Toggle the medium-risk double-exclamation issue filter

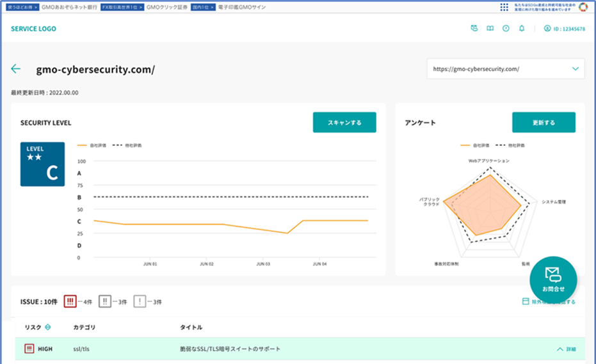click(x=105, y=301)
